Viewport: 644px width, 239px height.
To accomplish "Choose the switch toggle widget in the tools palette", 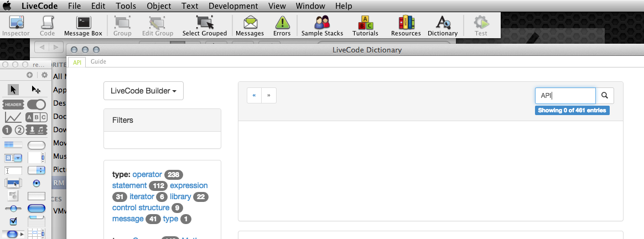I will 37,104.
